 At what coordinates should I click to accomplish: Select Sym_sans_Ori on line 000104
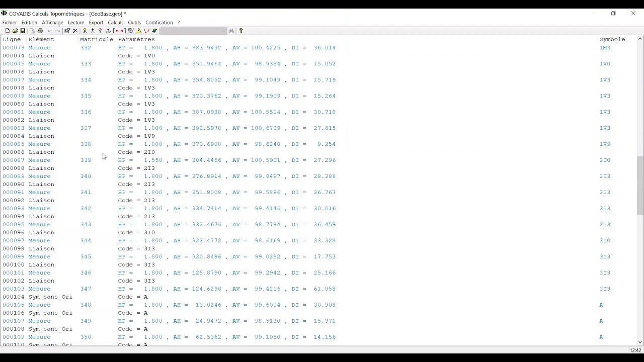(x=50, y=297)
